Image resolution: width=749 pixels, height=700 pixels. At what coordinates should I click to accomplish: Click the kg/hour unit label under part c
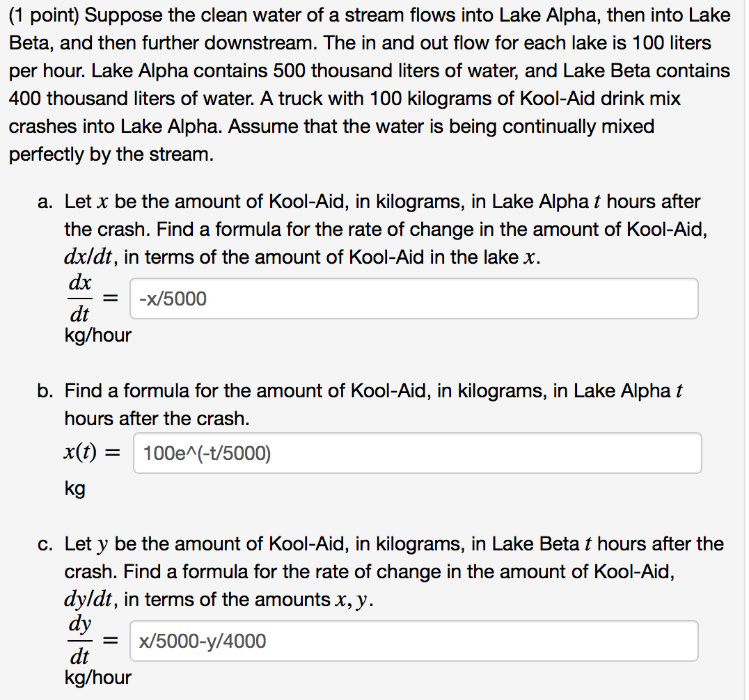(97, 677)
